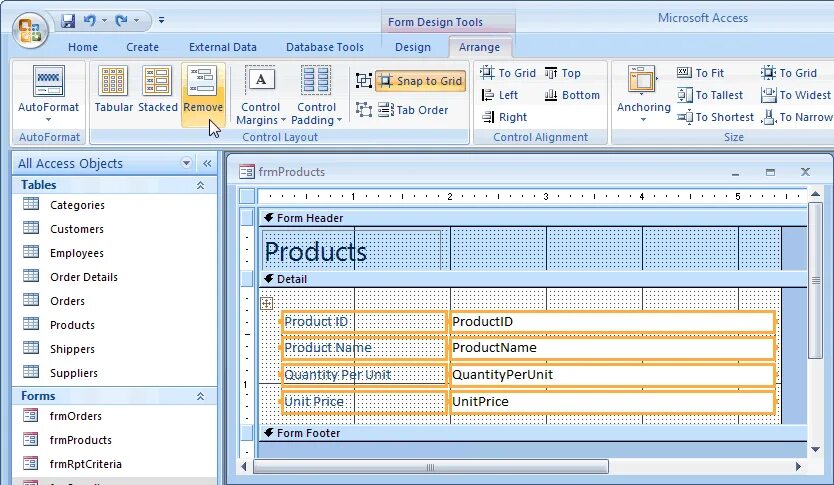Apply the Stacked control layout

[x=157, y=89]
